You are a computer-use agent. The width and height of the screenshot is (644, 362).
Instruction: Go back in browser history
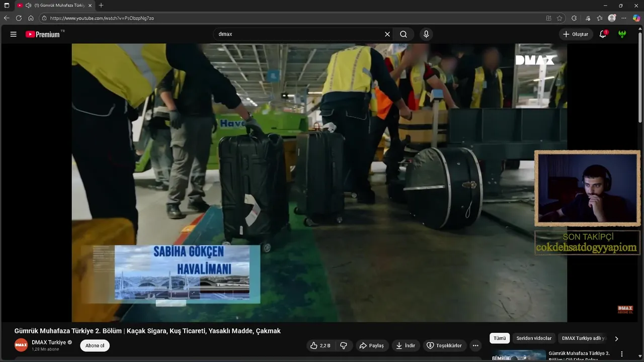coord(7,18)
